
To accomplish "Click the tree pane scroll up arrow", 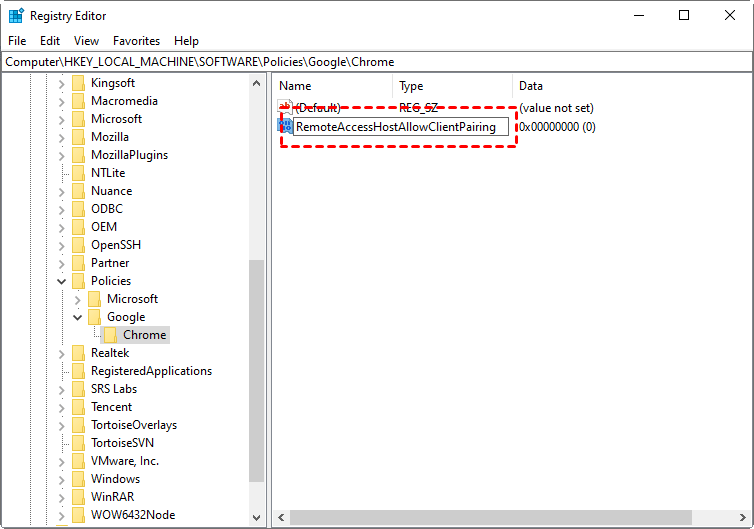I will point(257,83).
